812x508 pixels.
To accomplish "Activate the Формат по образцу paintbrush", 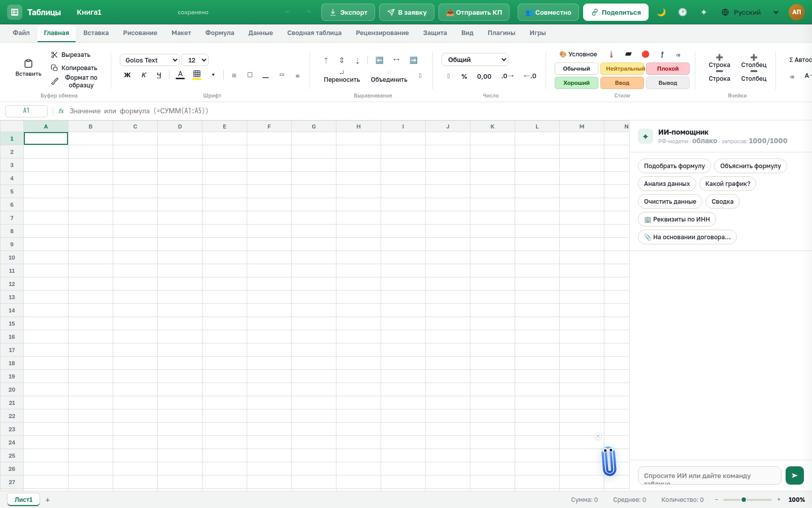I will click(55, 81).
